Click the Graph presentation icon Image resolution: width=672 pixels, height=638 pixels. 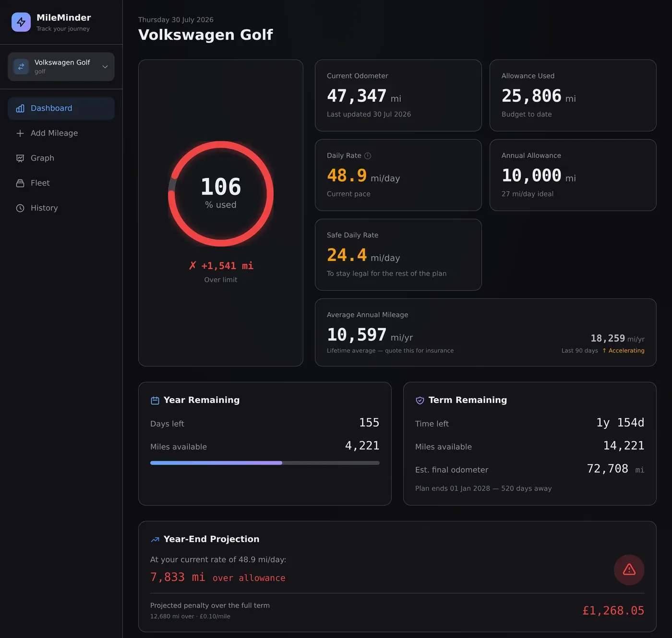[x=20, y=158]
